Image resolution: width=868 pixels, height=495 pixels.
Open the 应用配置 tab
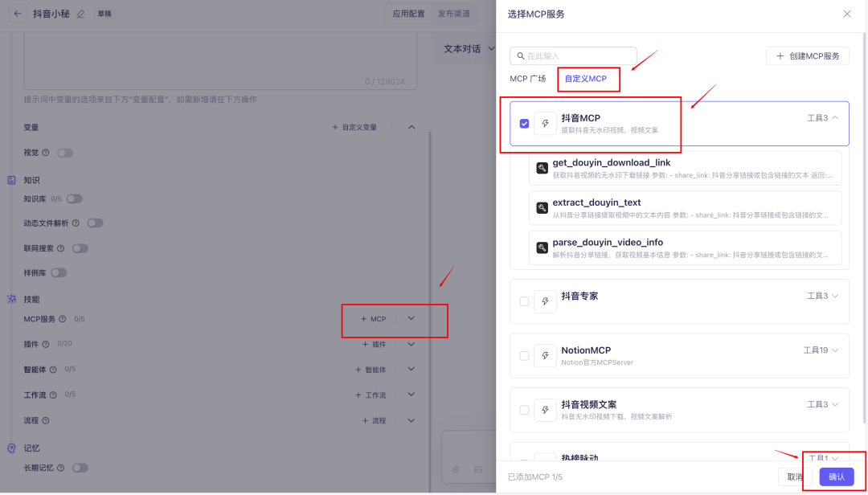(x=408, y=14)
